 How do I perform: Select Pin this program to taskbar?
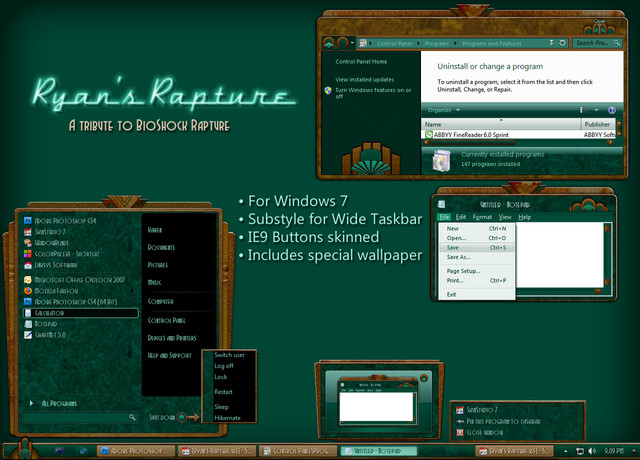pos(503,421)
